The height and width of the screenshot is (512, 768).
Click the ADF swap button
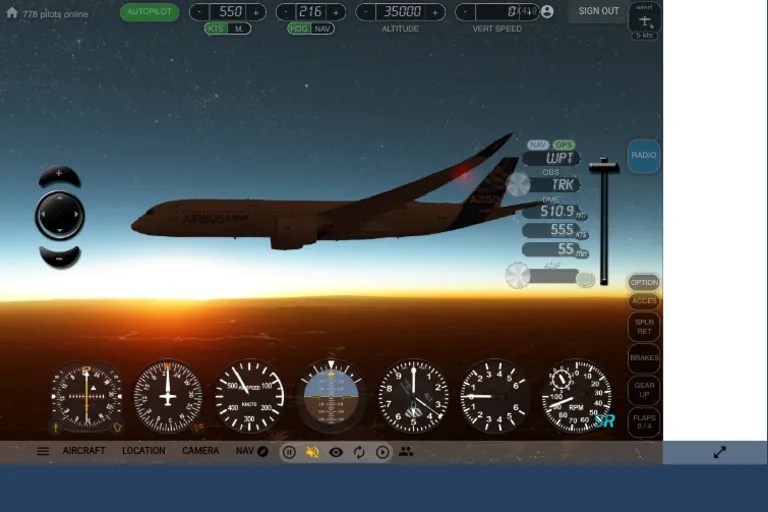pyautogui.click(x=585, y=279)
